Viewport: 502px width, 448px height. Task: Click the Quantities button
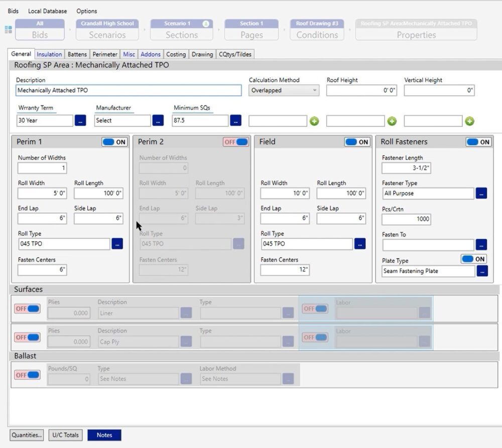click(27, 435)
